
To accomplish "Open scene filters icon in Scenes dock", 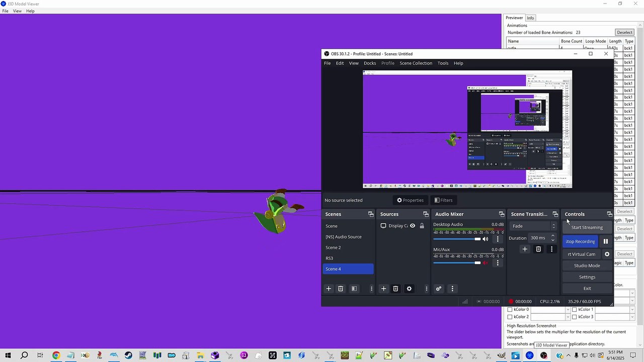I will pos(354,289).
